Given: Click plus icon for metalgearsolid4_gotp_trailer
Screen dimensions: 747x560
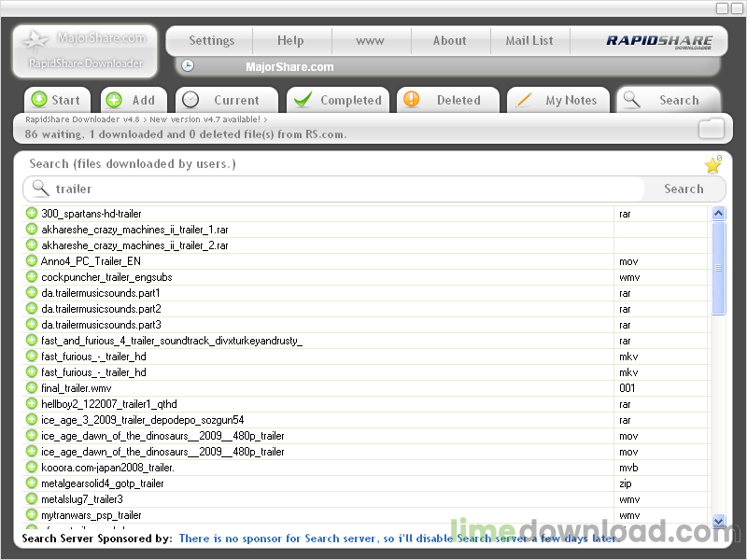Looking at the screenshot, I should click(32, 483).
